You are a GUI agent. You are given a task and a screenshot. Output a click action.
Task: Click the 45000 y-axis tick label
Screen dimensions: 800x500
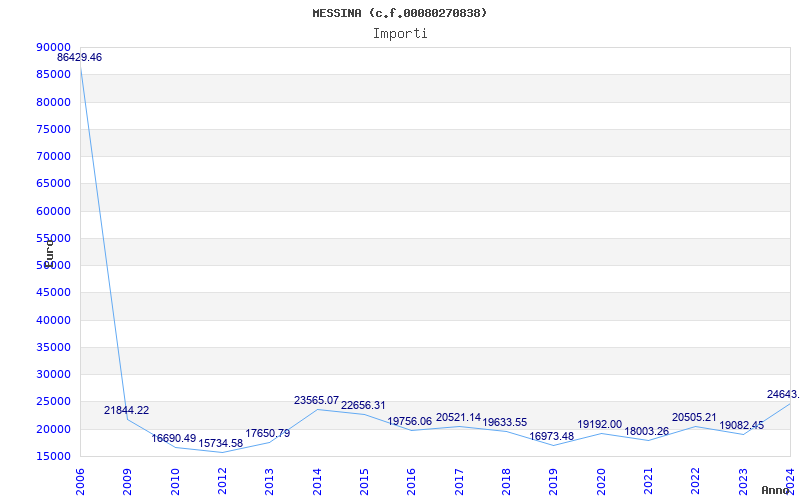54,293
